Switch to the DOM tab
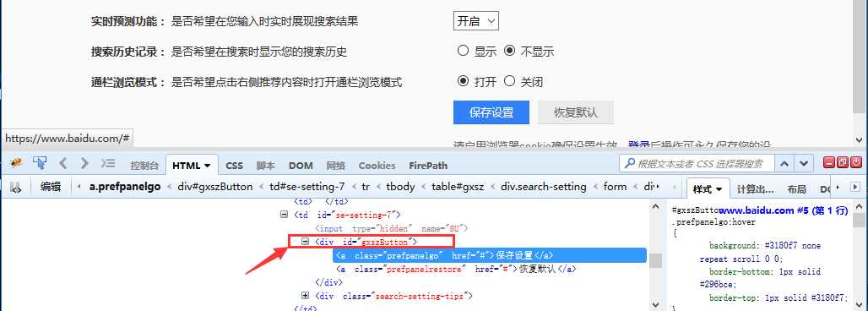 tap(301, 165)
